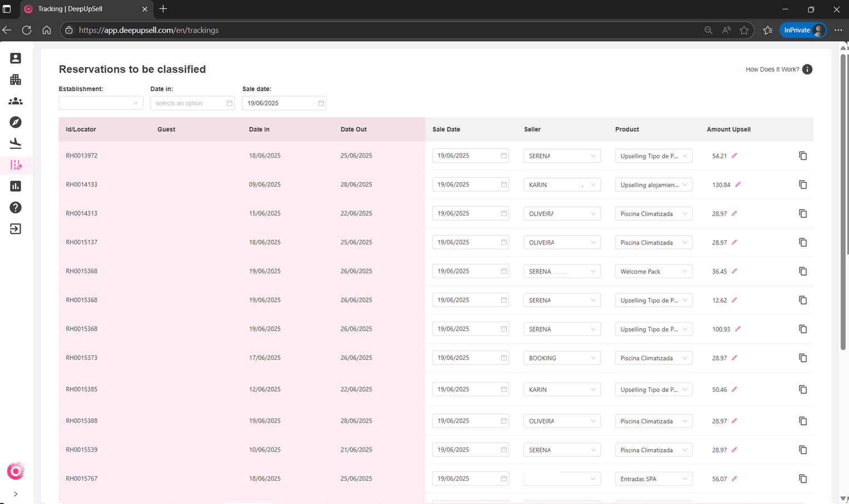Copy the RH0013972 reservation row

pos(802,156)
